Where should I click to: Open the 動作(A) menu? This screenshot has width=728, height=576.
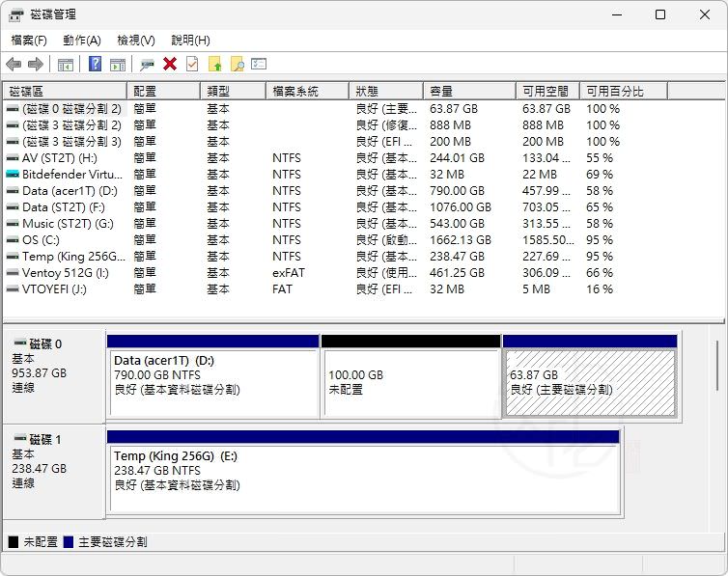[x=82, y=41]
